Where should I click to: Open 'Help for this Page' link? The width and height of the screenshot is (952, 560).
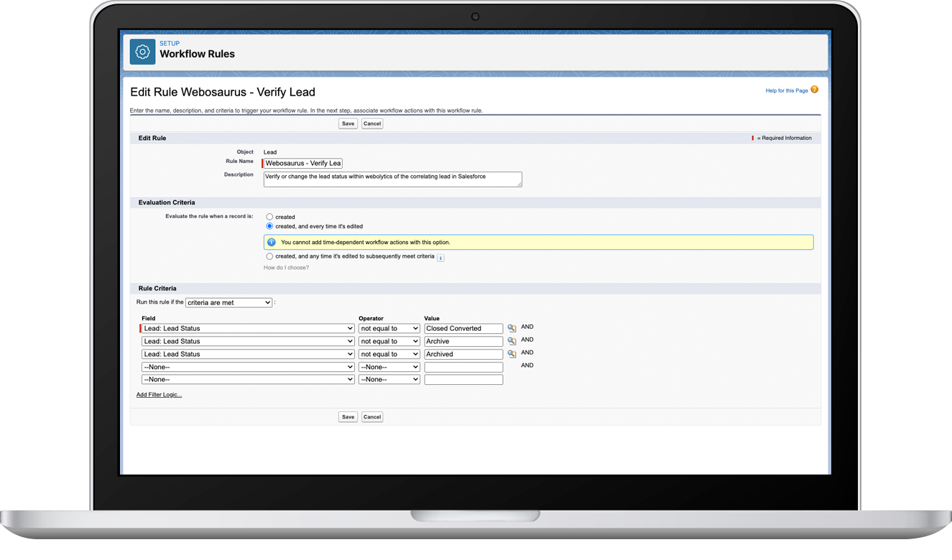(787, 90)
